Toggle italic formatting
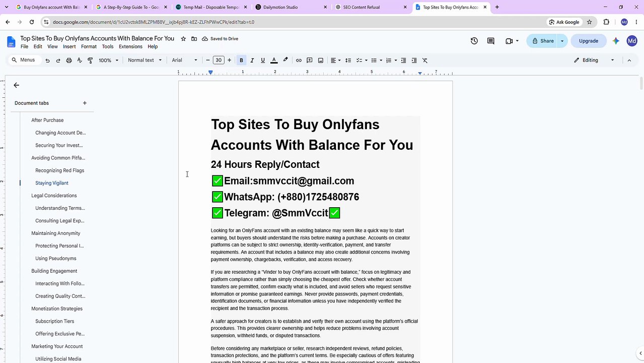The height and width of the screenshot is (363, 644). (x=252, y=60)
